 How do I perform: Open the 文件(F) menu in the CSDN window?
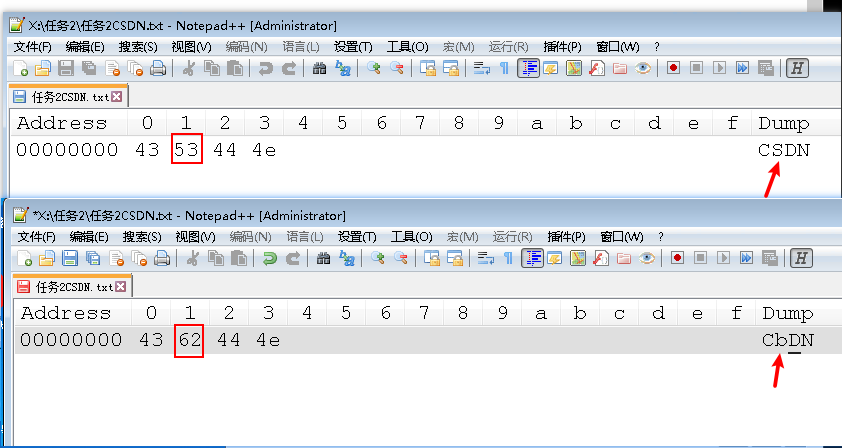coord(32,47)
